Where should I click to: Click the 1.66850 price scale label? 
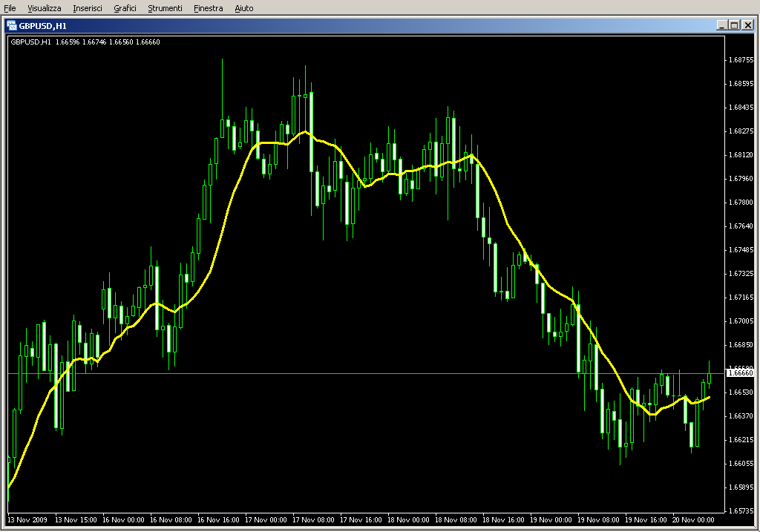(x=741, y=345)
